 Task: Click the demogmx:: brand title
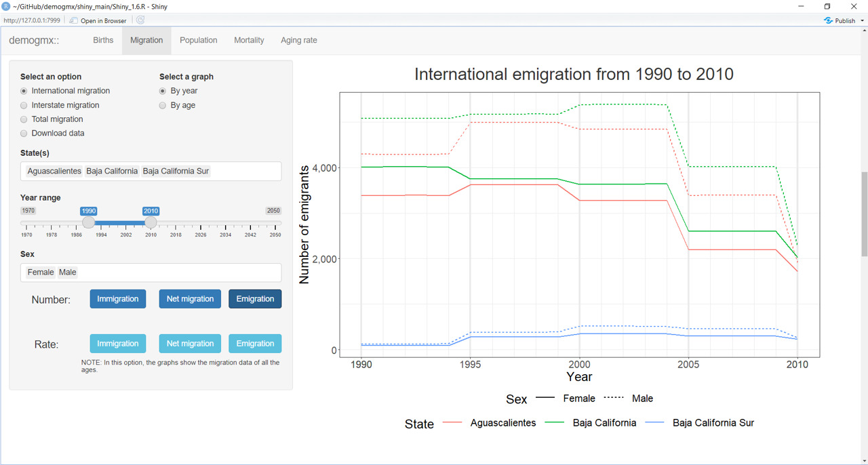tap(34, 41)
